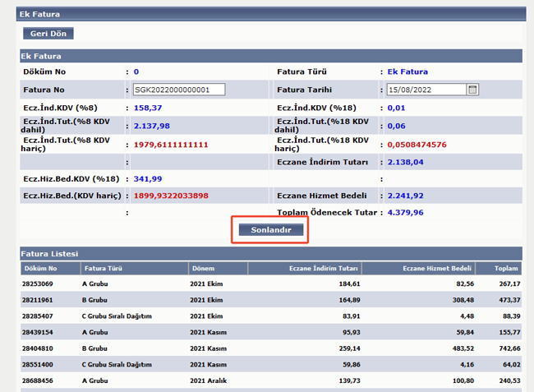
Task: Open the Fatura Tarihi calendar picker icon
Action: [472, 90]
